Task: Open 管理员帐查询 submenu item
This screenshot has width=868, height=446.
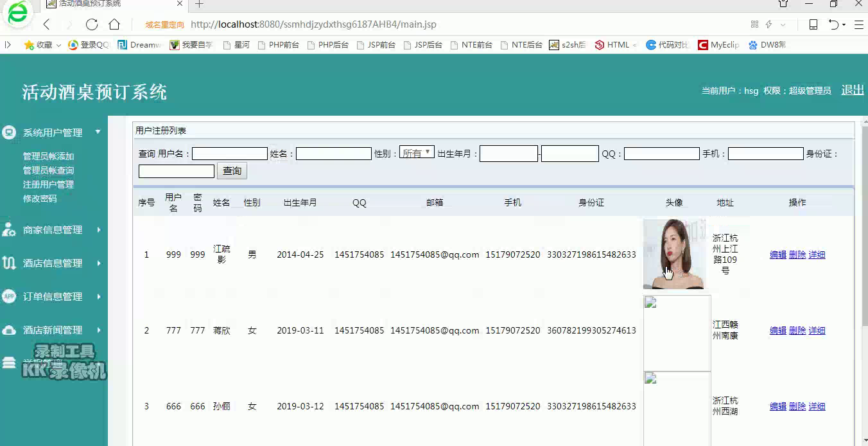Action: [49, 170]
